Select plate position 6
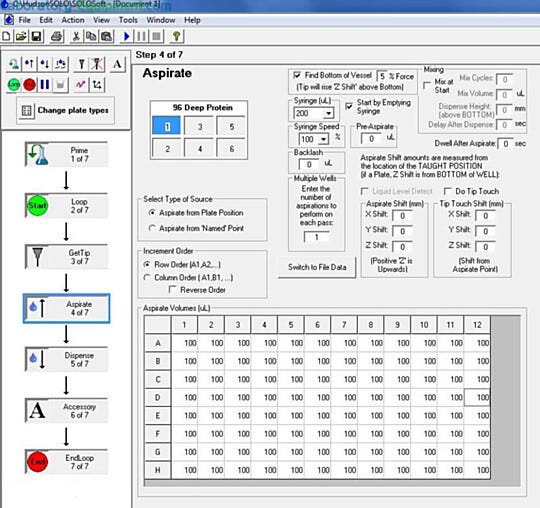This screenshot has height=508, width=540. coord(231,148)
